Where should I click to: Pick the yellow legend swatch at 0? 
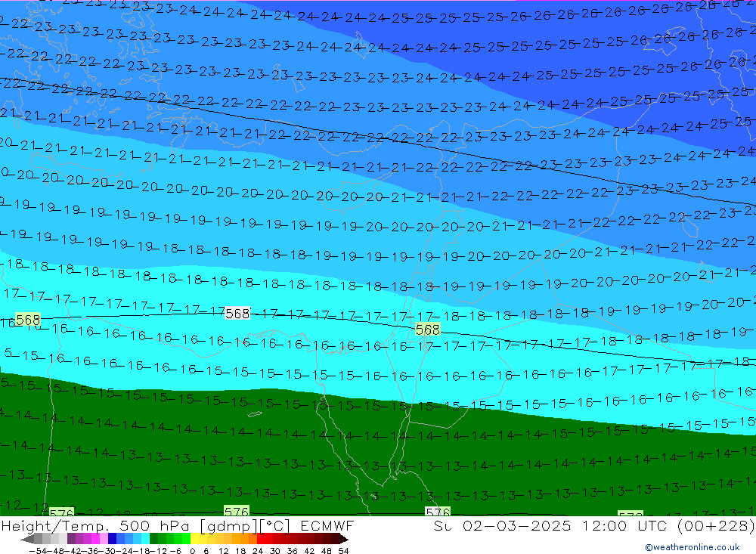195,539
